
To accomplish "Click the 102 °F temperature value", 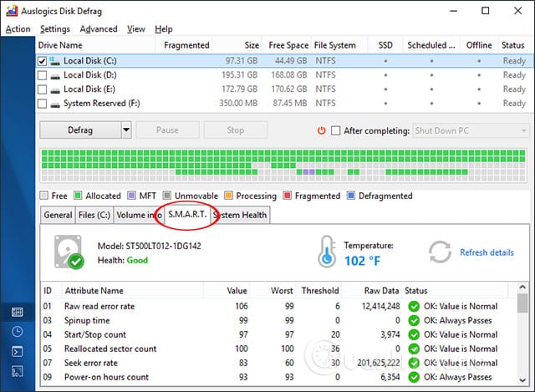I will pos(362,261).
